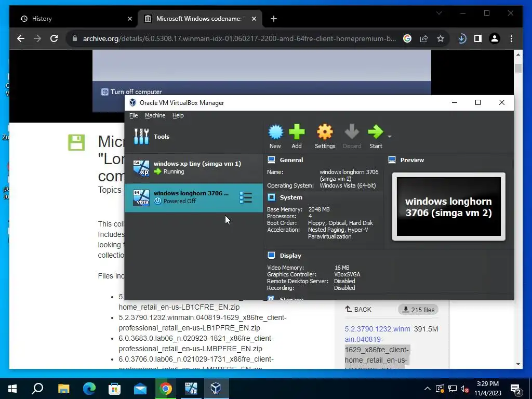Open the longhorn VM hamburger menu icon
The image size is (532, 399).
pyautogui.click(x=246, y=198)
